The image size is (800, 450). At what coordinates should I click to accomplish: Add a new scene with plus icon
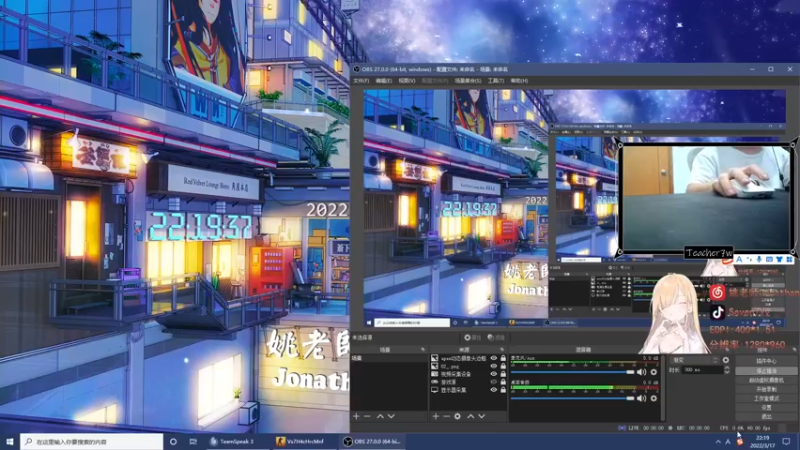tap(356, 416)
